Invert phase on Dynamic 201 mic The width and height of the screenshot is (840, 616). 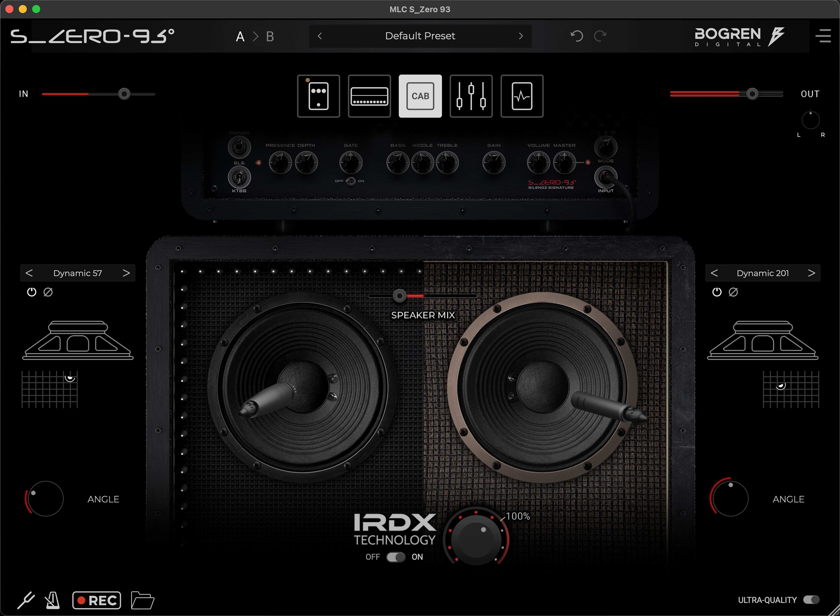pyautogui.click(x=733, y=292)
